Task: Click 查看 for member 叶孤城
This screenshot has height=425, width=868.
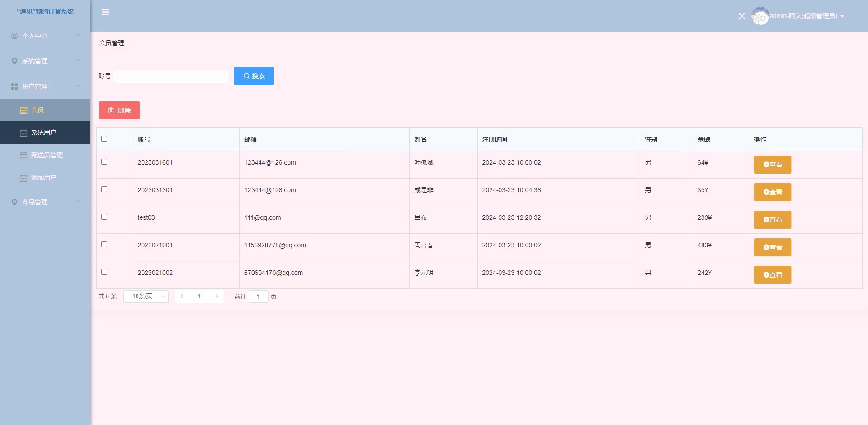Action: (773, 165)
